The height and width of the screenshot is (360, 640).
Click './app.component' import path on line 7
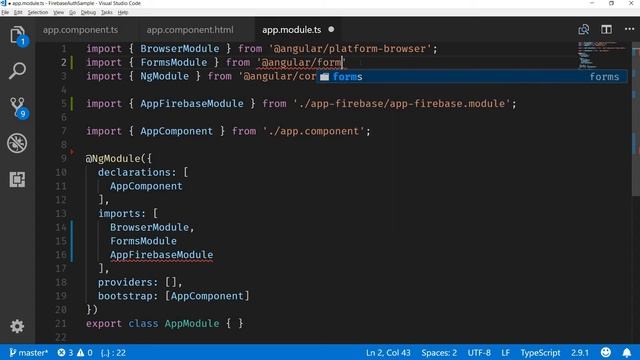[313, 131]
